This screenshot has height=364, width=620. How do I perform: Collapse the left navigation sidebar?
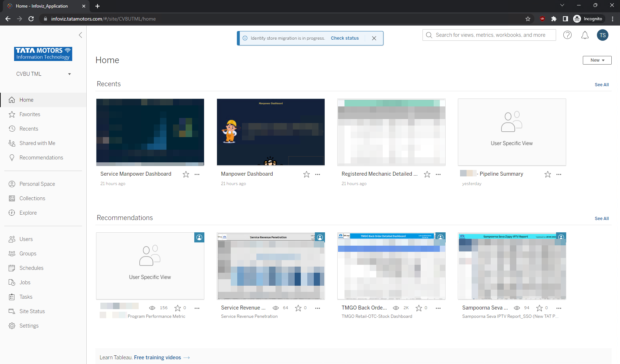(x=81, y=35)
